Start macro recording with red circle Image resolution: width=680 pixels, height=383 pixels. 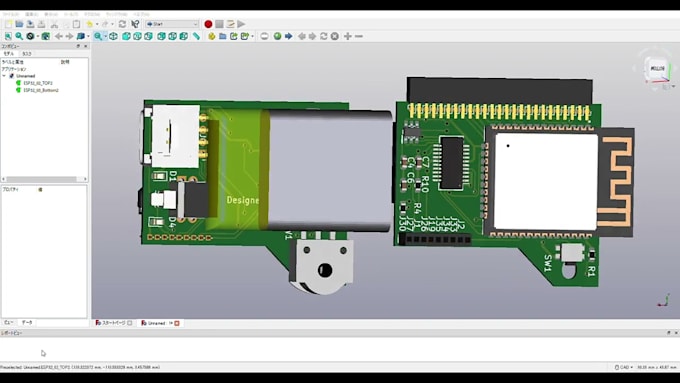coord(208,24)
